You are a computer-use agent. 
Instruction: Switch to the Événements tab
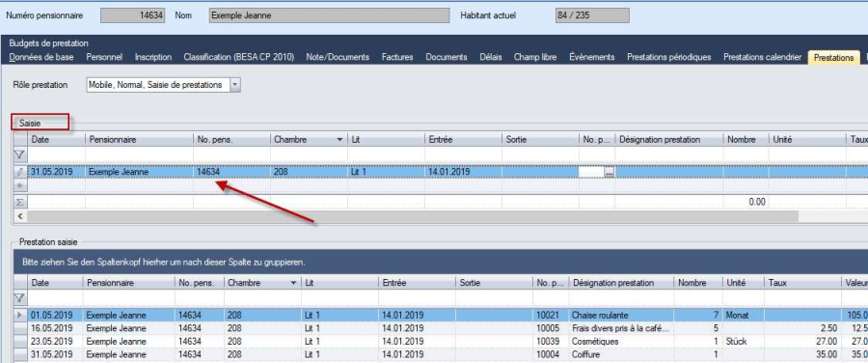point(592,57)
